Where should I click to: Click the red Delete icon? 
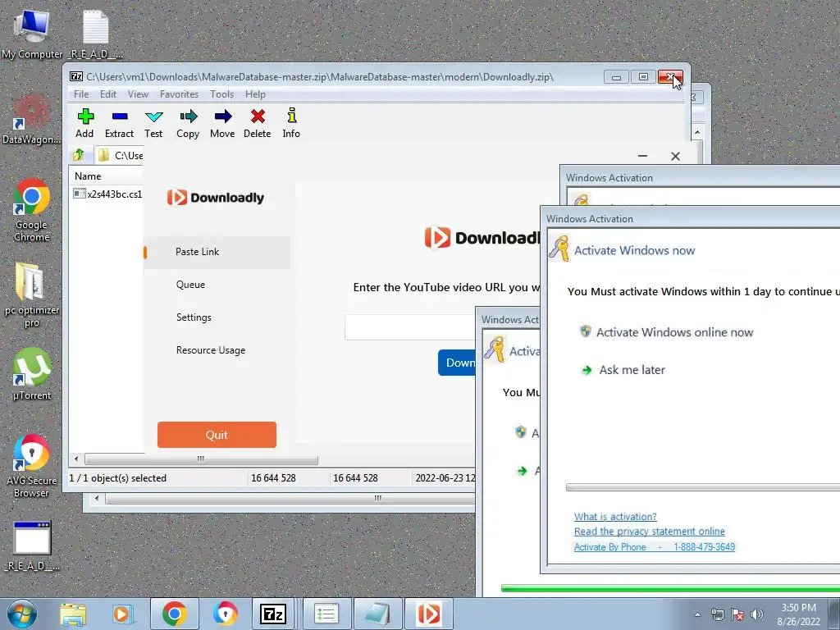point(257,123)
